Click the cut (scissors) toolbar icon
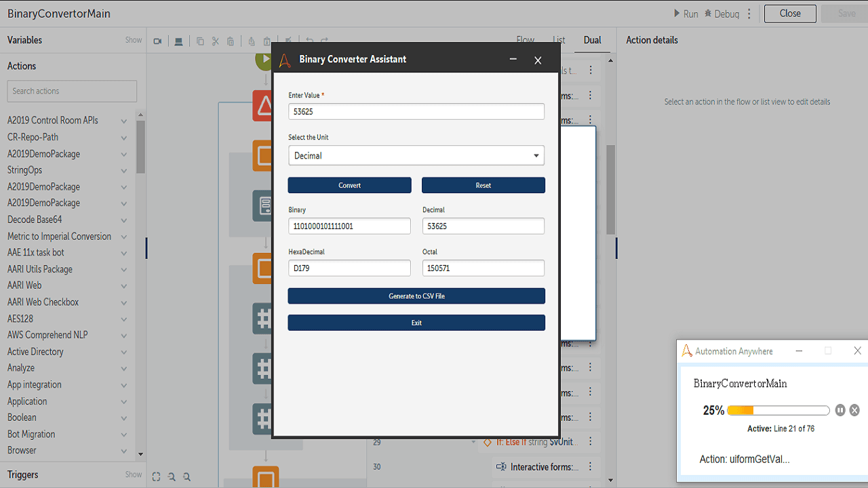 click(x=216, y=41)
